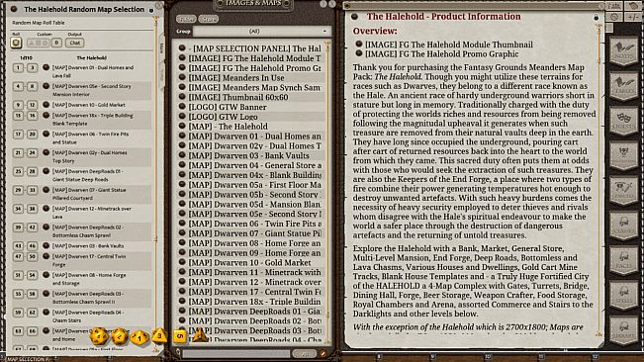Click the Main side tab of roll table window
This screenshot has width=644, height=362.
click(161, 47)
